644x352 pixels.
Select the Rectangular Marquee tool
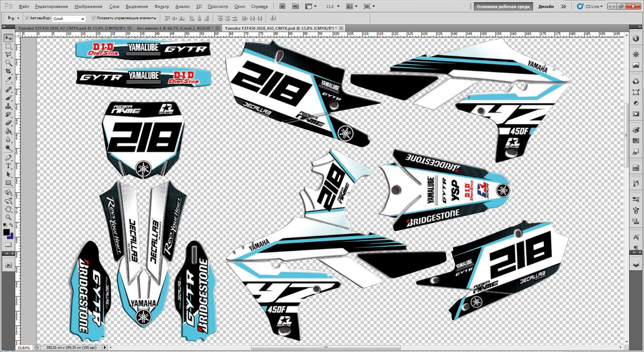tap(9, 46)
